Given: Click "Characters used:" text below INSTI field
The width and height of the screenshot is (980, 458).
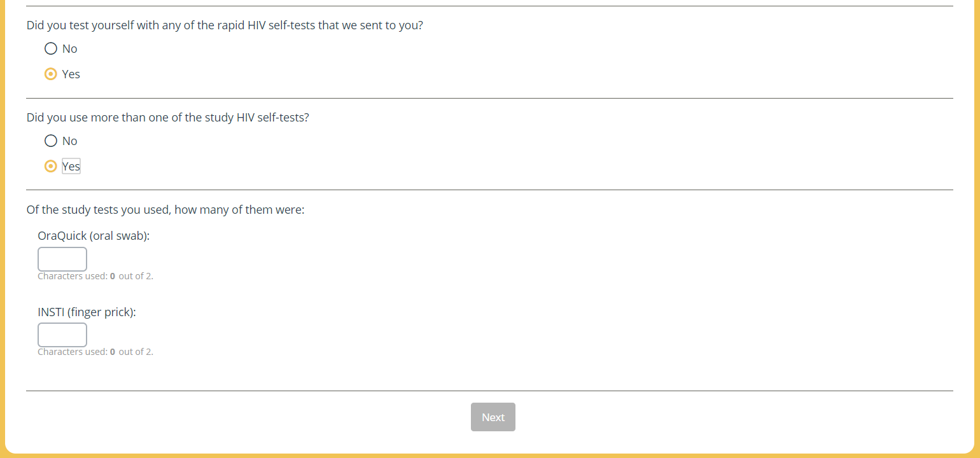Looking at the screenshot, I should point(73,352).
